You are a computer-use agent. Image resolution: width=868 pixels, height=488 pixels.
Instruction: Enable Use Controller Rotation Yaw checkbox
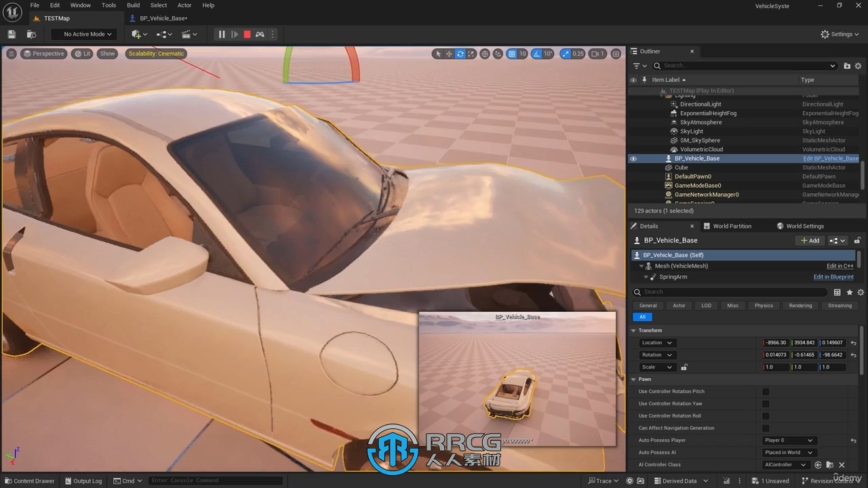tap(766, 404)
